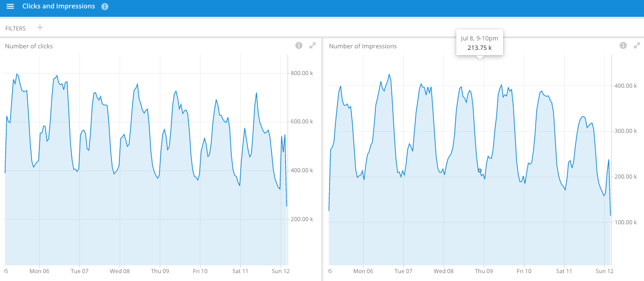Show info for Number of Impressions panel

(623, 46)
